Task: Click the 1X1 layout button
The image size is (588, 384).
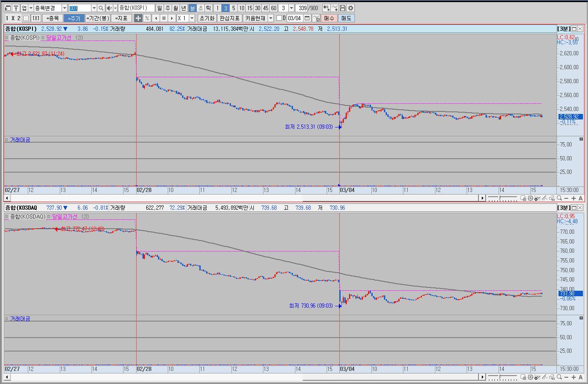Action: click(x=36, y=18)
